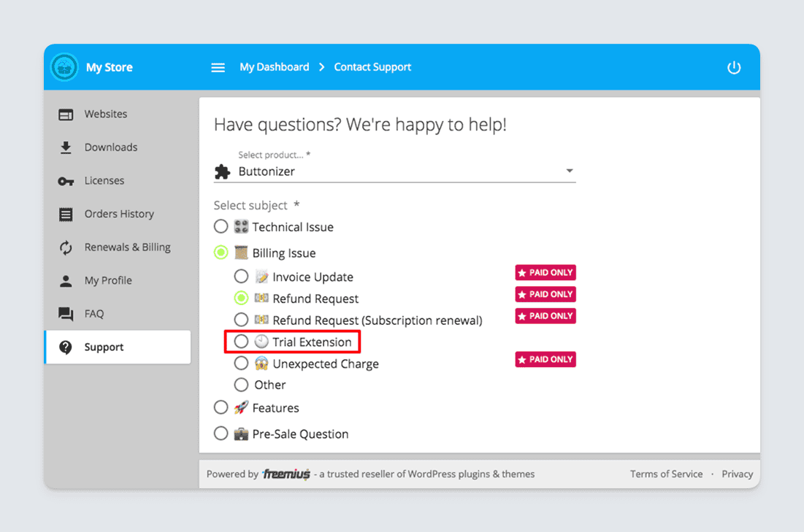
Task: Click the My Dashboard breadcrumb link
Action: click(x=275, y=67)
